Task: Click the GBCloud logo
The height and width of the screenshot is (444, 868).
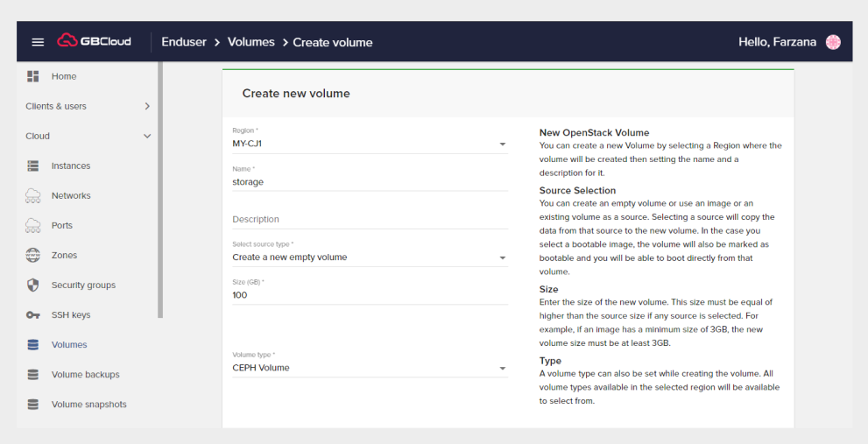Action: 95,41
